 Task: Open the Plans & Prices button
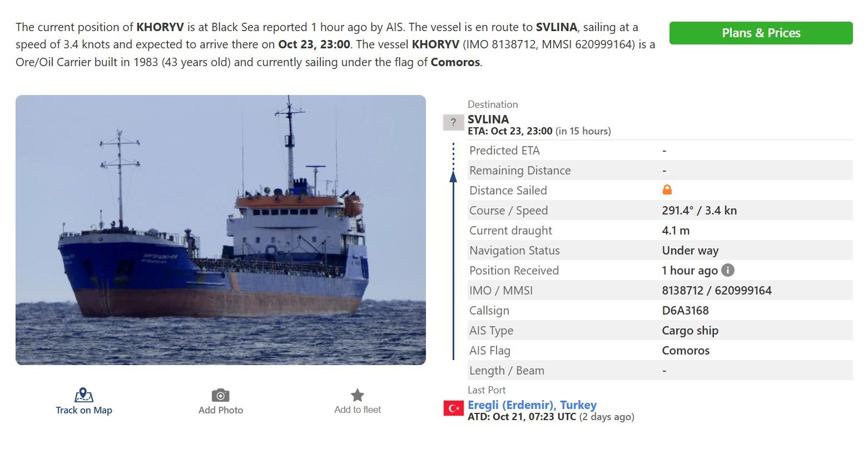coord(761,33)
